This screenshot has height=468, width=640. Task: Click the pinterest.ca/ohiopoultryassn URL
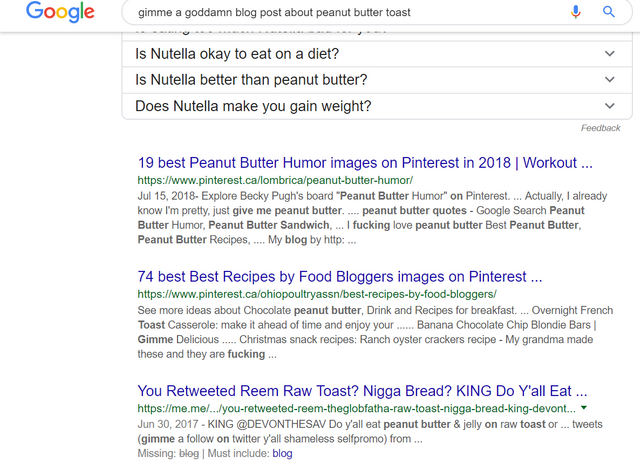(x=317, y=294)
